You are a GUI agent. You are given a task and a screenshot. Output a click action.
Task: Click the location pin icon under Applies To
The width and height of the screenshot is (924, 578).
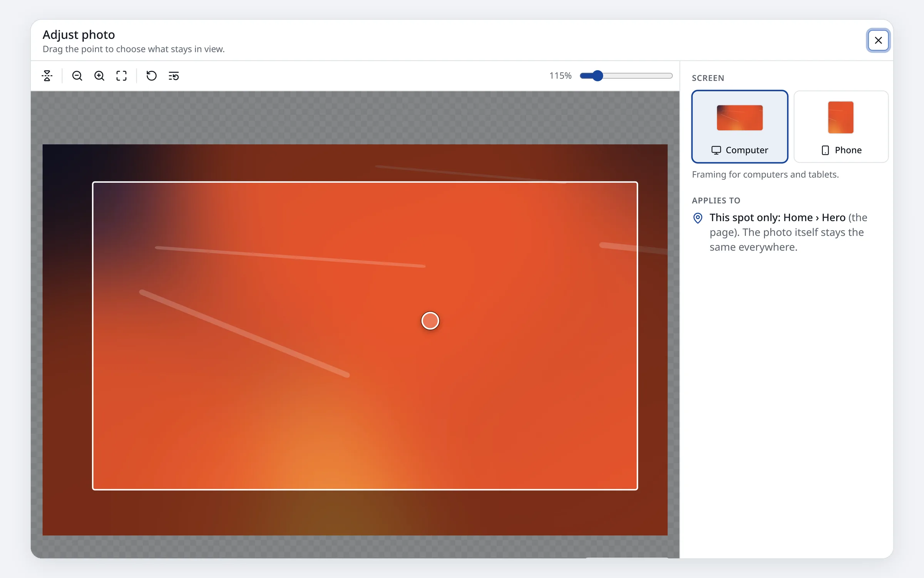point(698,218)
